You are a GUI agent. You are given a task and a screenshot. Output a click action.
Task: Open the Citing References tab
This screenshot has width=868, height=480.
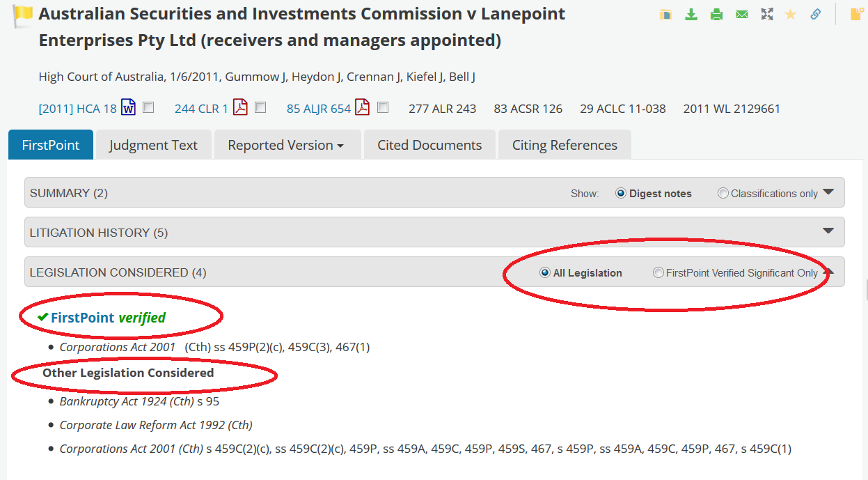click(x=565, y=145)
